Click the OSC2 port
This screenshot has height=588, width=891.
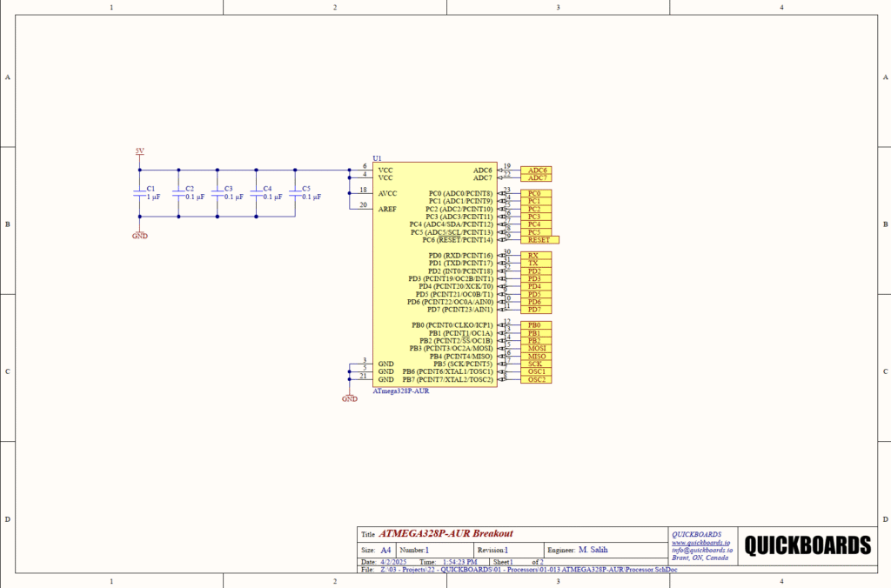535,379
